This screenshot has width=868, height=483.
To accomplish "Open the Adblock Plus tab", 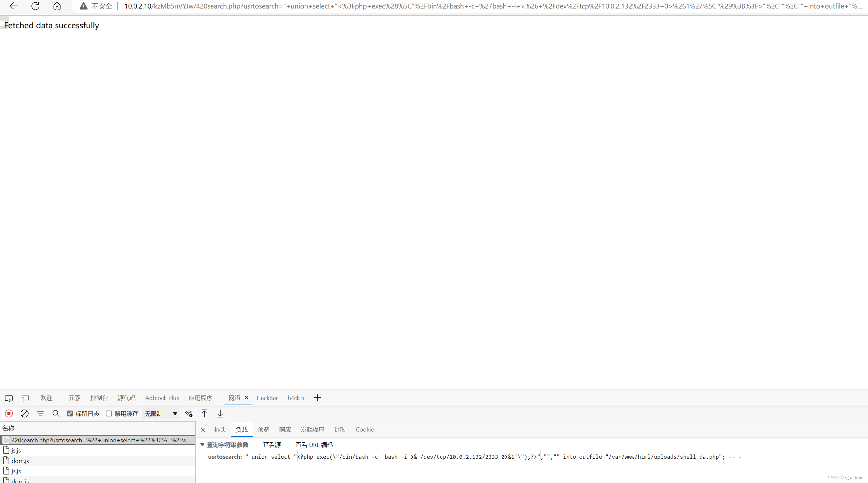I will (x=162, y=398).
